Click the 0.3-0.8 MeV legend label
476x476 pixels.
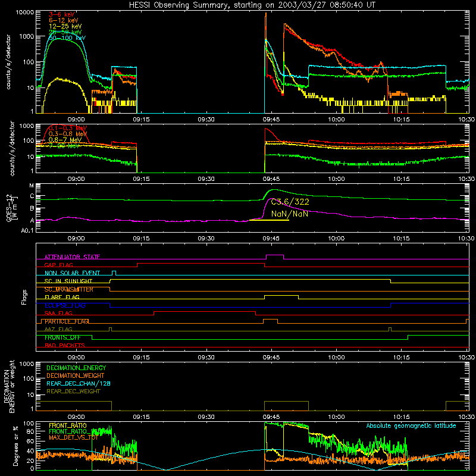point(68,134)
